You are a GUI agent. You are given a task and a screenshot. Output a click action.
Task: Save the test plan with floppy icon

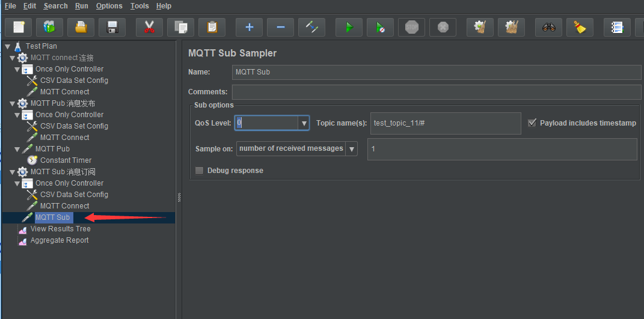tap(112, 28)
